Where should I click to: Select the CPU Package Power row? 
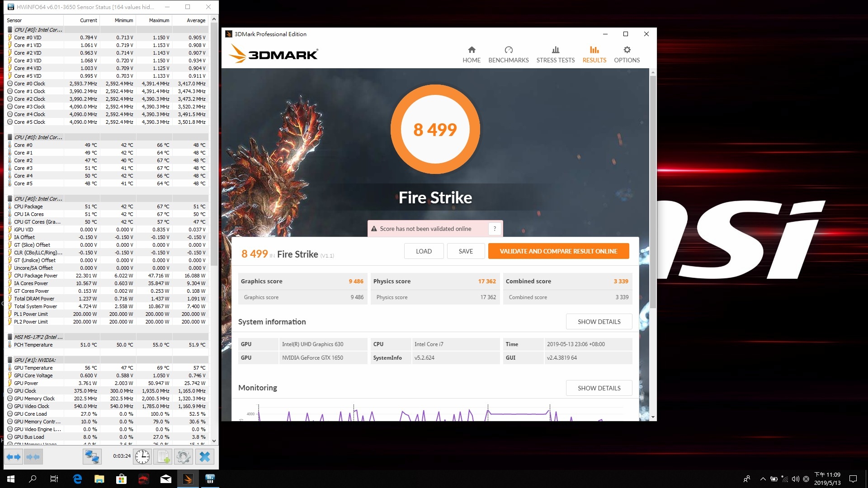(107, 276)
